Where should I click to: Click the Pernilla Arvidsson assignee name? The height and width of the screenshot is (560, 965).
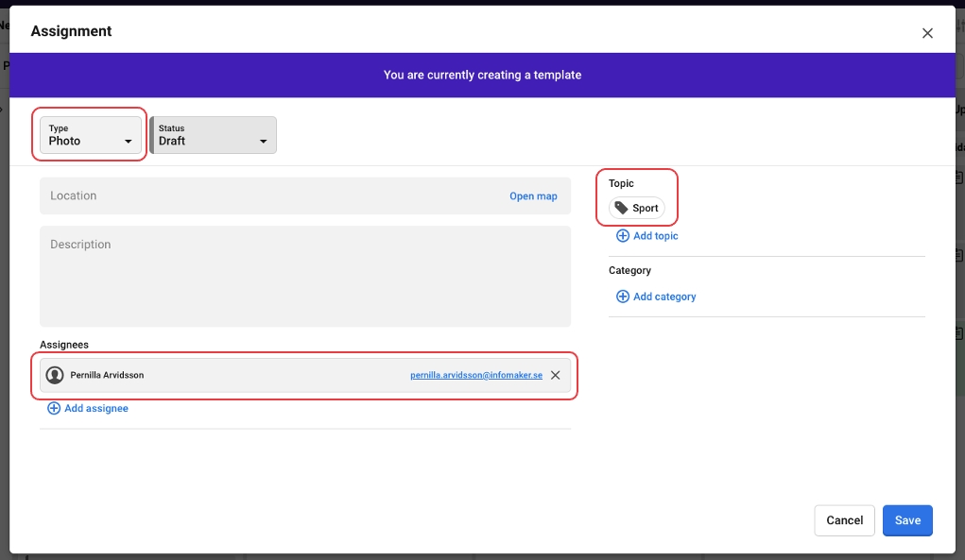point(107,375)
